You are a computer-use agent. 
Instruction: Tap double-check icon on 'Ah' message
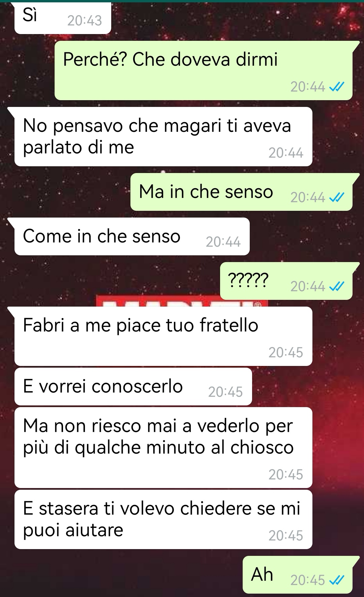click(x=336, y=580)
